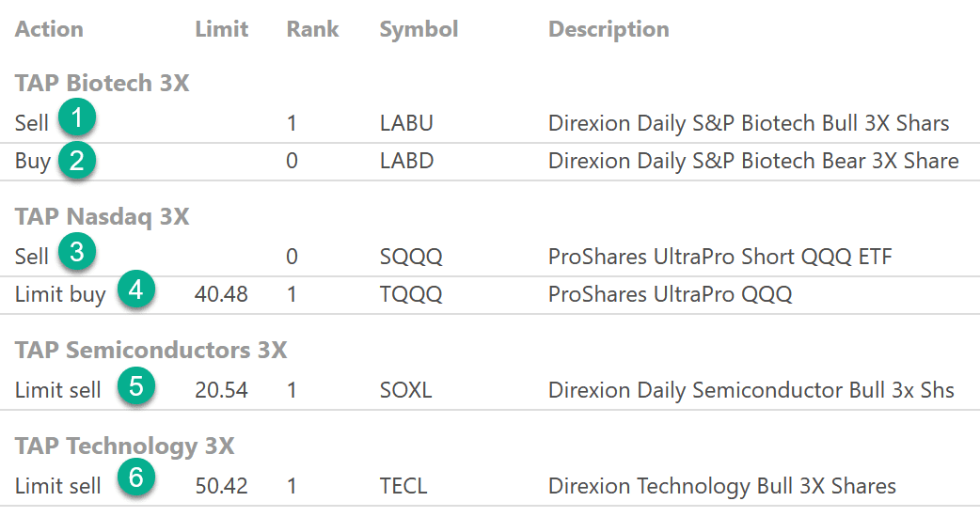Select the green circle marker 5
The width and height of the screenshot is (980, 517).
(x=136, y=386)
